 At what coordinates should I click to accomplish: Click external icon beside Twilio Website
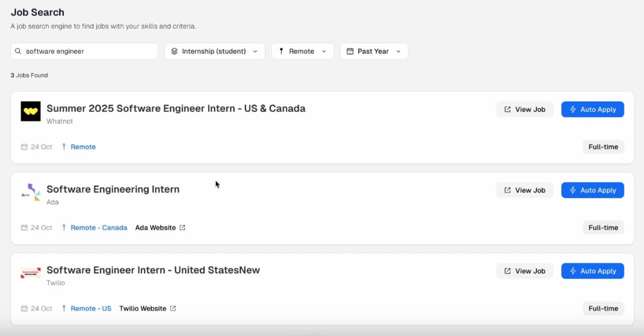(173, 308)
